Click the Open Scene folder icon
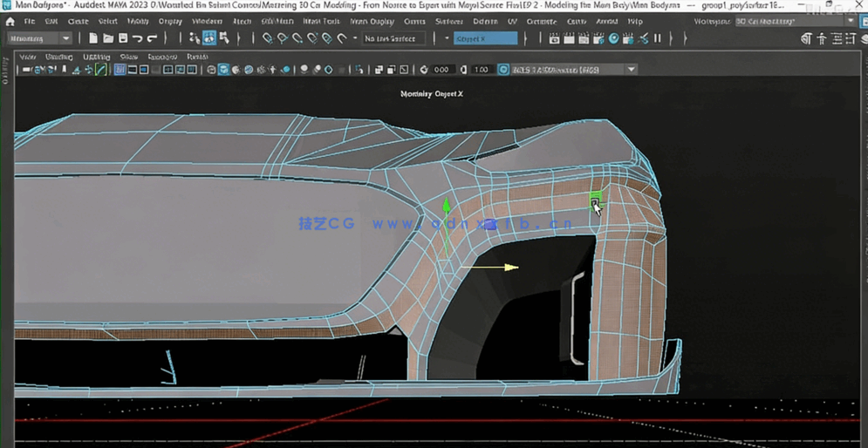Image resolution: width=868 pixels, height=448 pixels. pyautogui.click(x=108, y=38)
